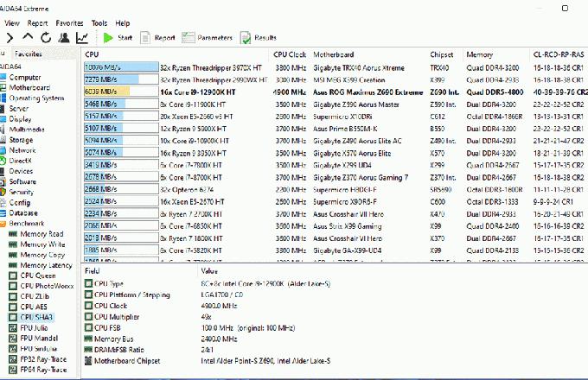Click the Refresh icon in toolbar

point(45,38)
